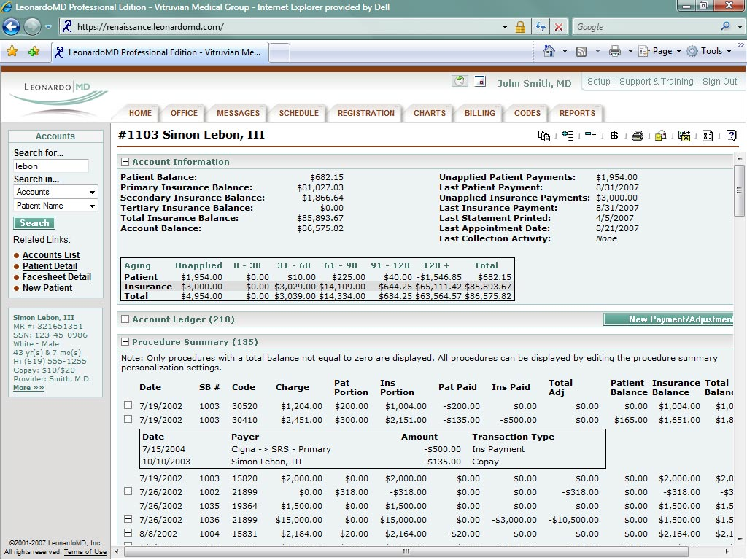Switch to the BILLING tab
The height and width of the screenshot is (560, 747).
pyautogui.click(x=479, y=113)
